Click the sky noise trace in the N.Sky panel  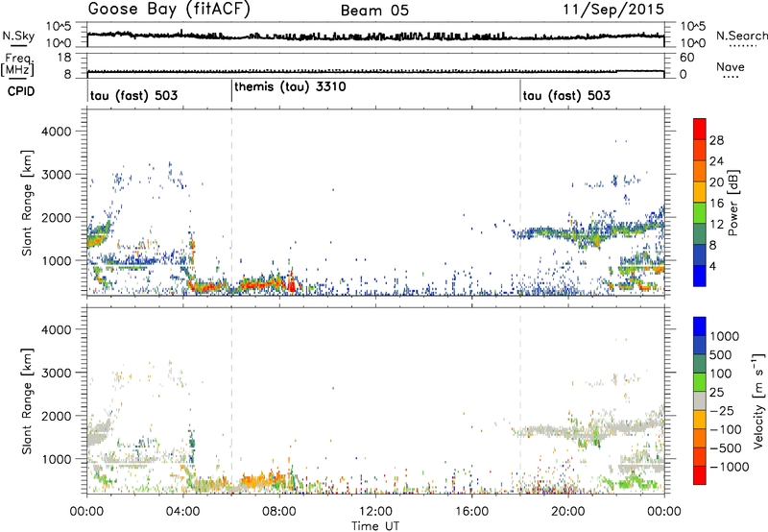click(375, 36)
